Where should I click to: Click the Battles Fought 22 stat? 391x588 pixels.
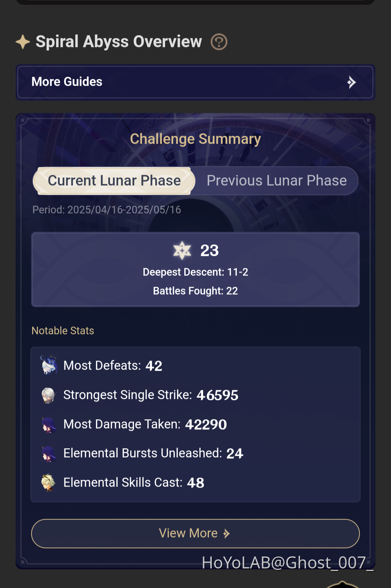tap(195, 291)
